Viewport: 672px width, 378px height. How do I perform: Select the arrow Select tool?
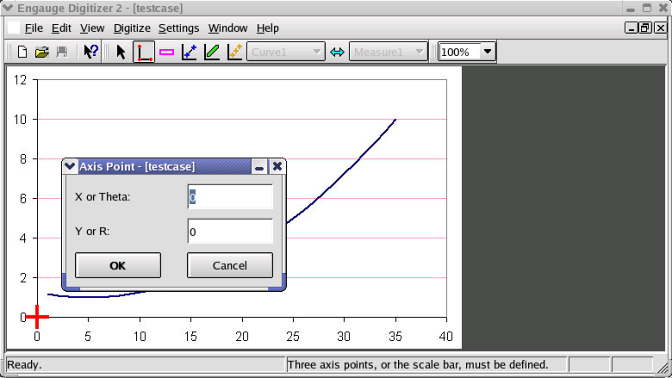point(121,52)
